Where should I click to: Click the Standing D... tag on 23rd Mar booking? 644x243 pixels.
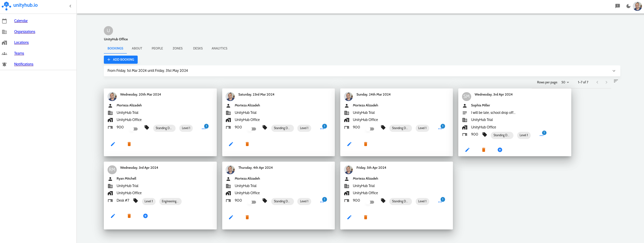[282, 128]
